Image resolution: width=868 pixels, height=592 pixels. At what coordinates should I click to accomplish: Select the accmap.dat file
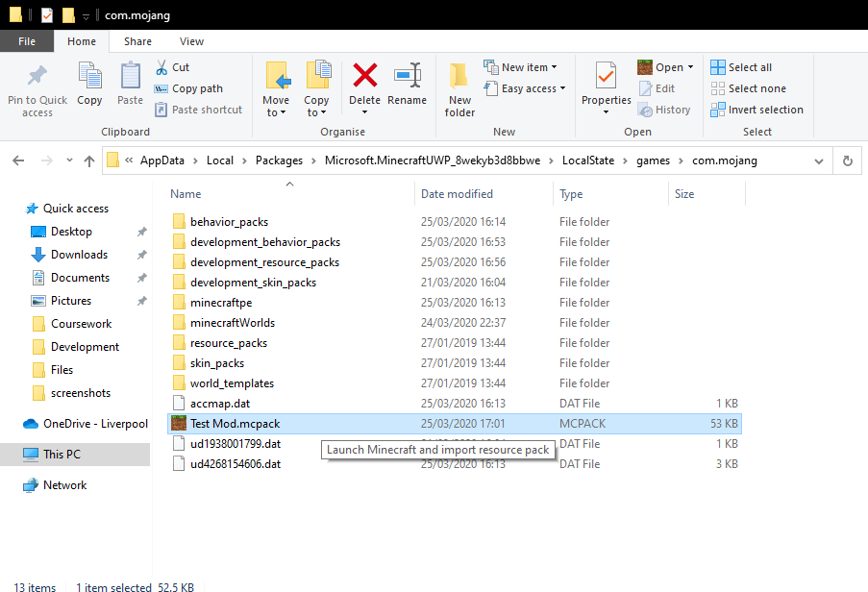click(220, 404)
